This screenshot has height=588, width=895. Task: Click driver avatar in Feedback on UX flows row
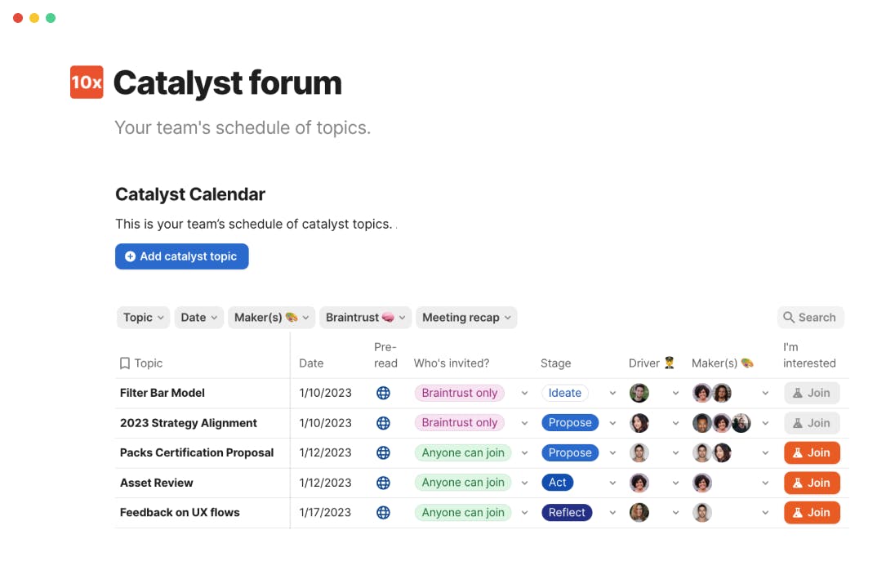coord(639,513)
